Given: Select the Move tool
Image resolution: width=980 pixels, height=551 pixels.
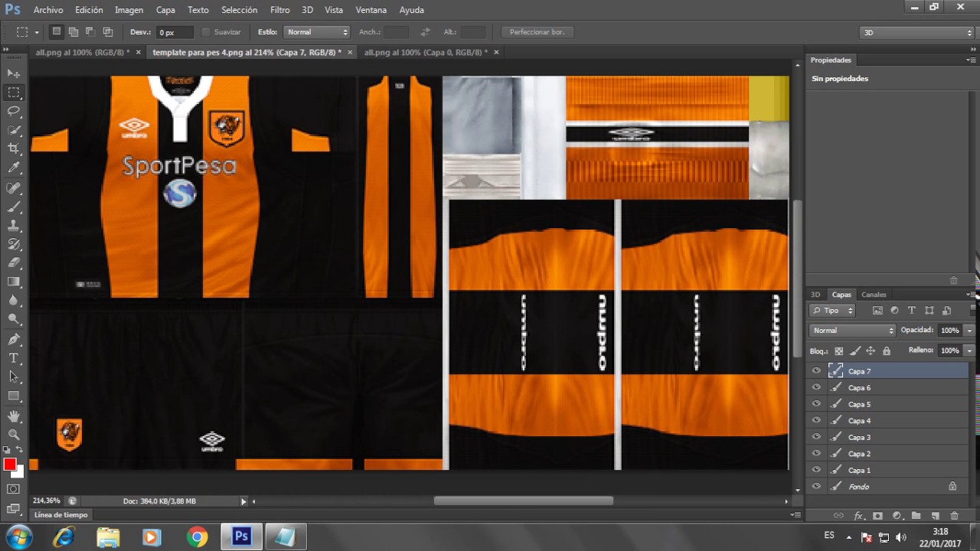Looking at the screenshot, I should point(14,73).
